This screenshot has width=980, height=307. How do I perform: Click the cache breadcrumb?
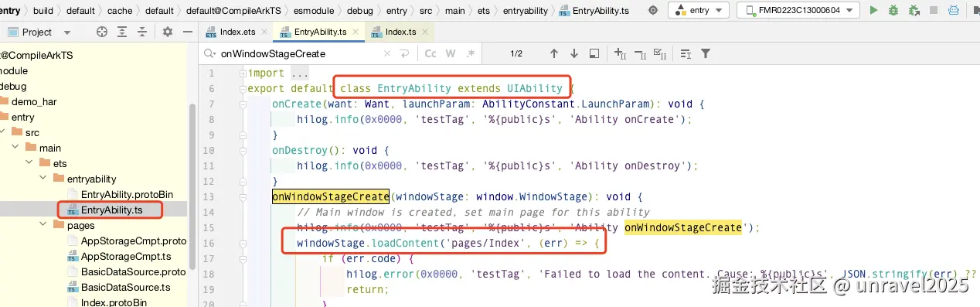pyautogui.click(x=119, y=11)
